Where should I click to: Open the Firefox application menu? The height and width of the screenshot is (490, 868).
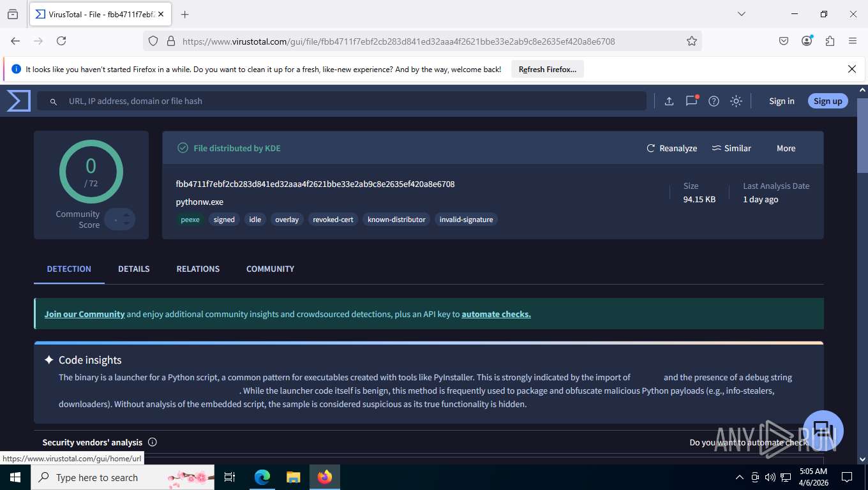pyautogui.click(x=853, y=41)
